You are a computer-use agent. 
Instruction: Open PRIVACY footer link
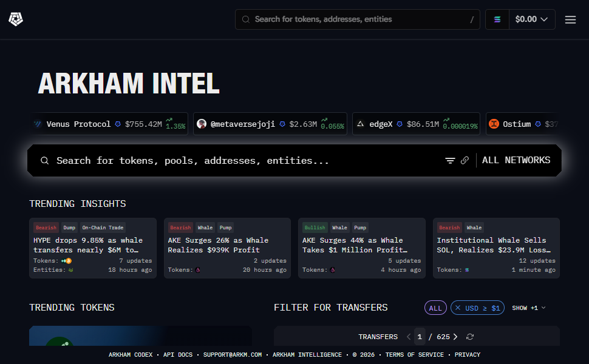click(468, 355)
